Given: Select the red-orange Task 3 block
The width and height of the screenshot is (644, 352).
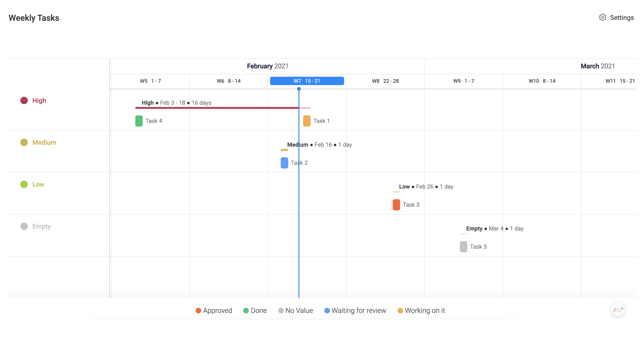Looking at the screenshot, I should click(x=396, y=205).
